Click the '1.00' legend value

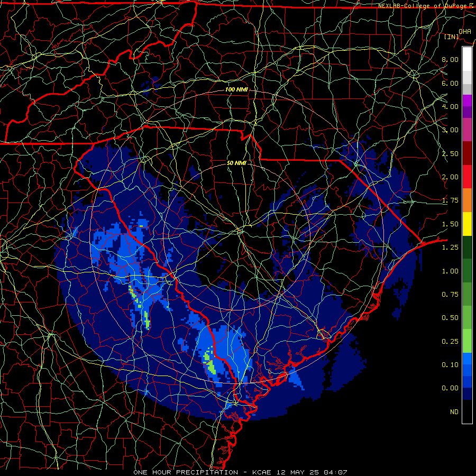[x=450, y=271]
